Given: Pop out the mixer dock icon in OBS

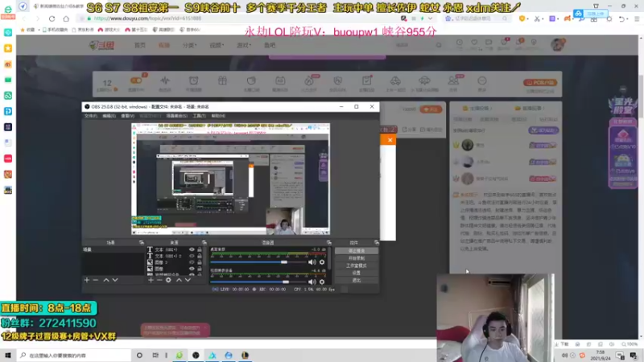Looking at the screenshot, I should pos(328,243).
